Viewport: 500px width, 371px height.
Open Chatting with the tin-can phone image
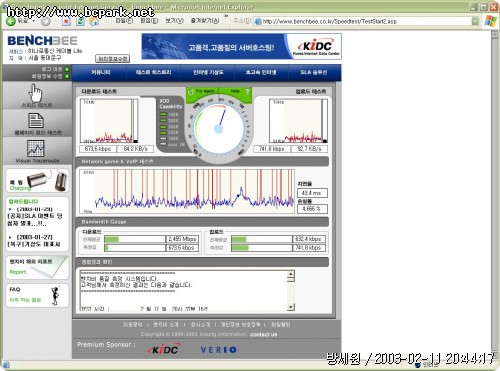click(x=37, y=180)
